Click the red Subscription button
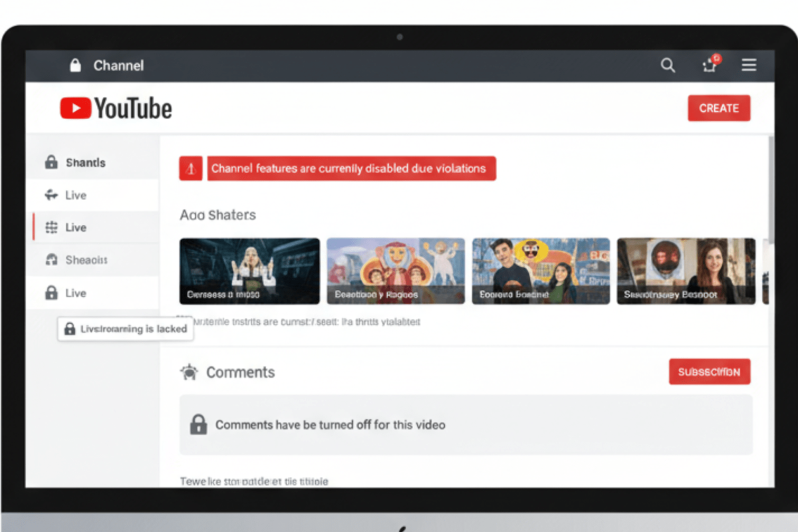 pyautogui.click(x=710, y=372)
